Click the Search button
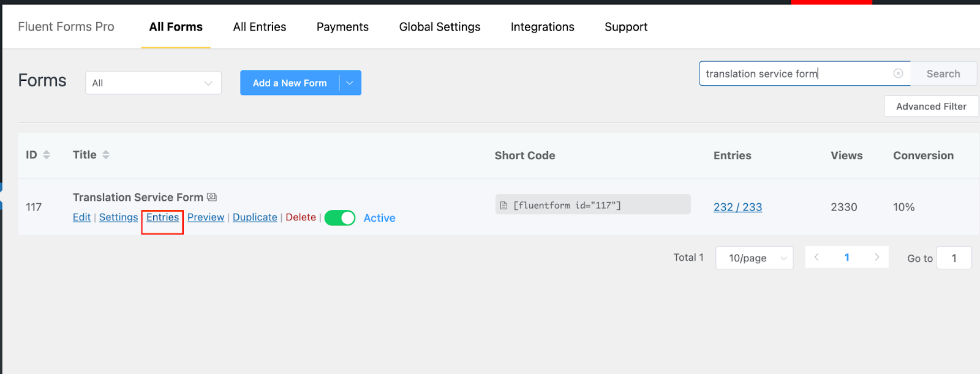The width and height of the screenshot is (980, 374). coord(943,73)
